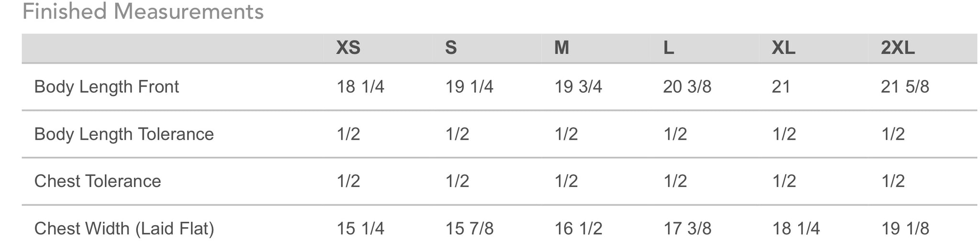Screen dimensions: 980x252
Task: Click the Finished Measurements heading
Action: tap(143, 11)
